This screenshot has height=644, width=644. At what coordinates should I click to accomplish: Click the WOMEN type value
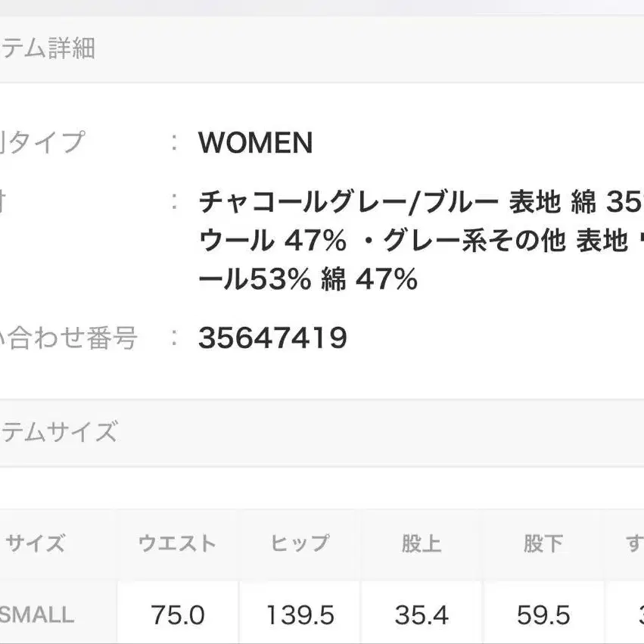255,143
